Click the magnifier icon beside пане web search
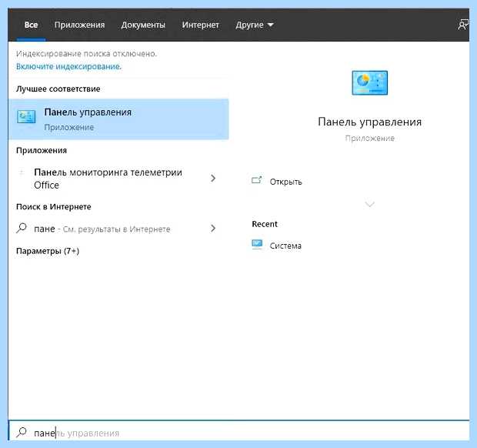477x448 pixels. [22, 228]
